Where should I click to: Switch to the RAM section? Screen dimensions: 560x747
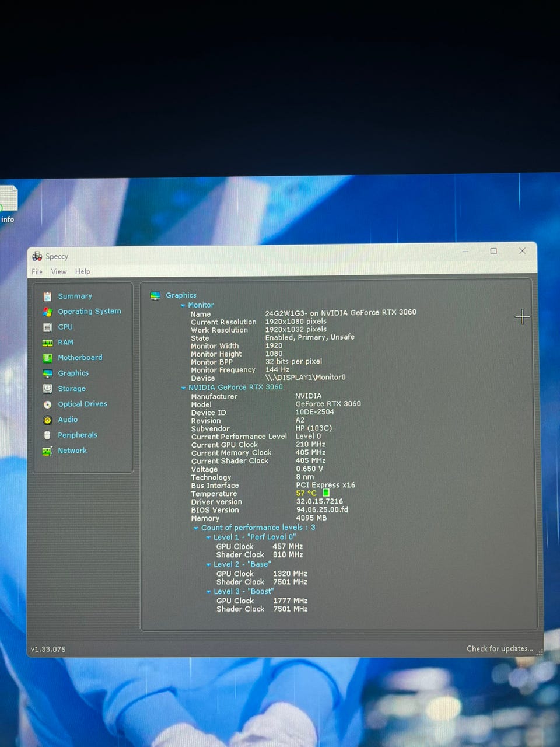(x=65, y=343)
